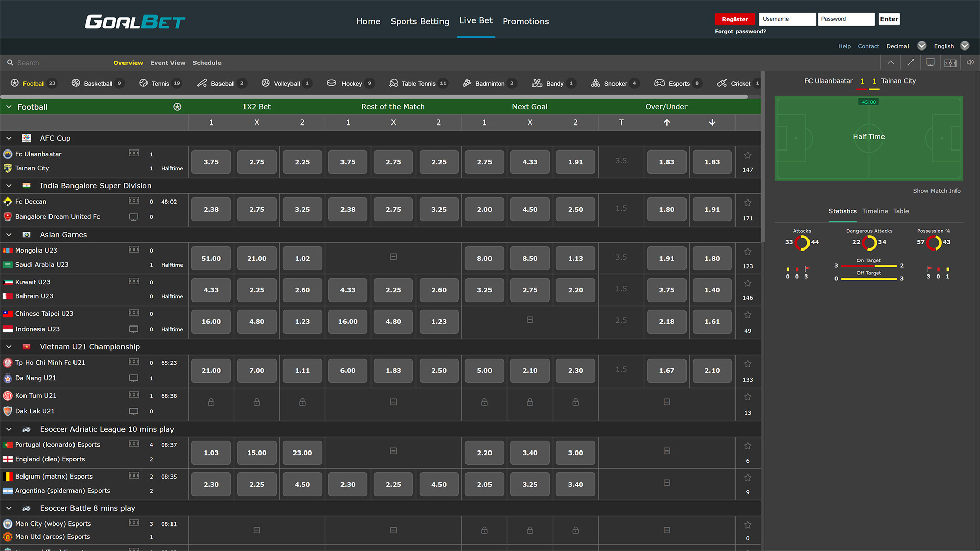
Task: Select the Baseball sport category
Action: [222, 83]
